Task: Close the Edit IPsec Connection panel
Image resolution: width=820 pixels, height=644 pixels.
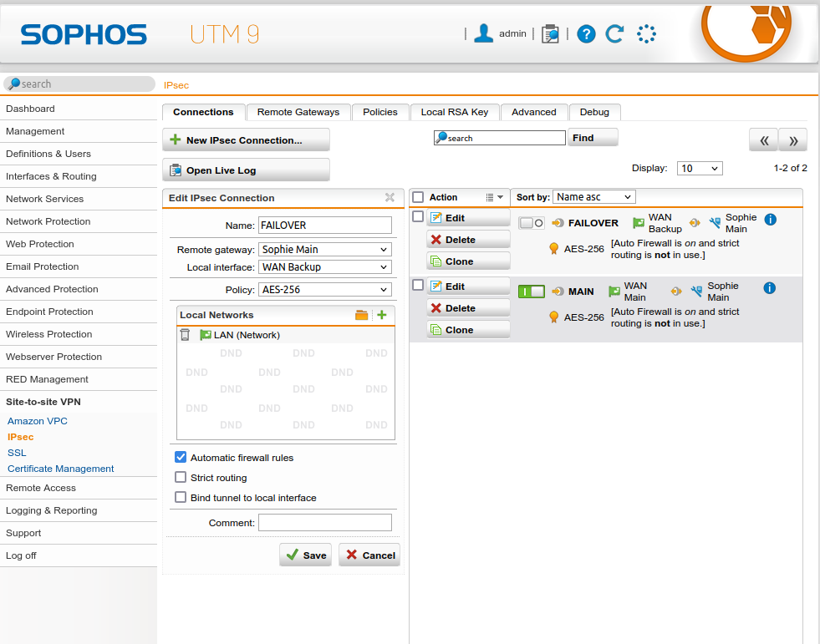Action: click(x=390, y=198)
